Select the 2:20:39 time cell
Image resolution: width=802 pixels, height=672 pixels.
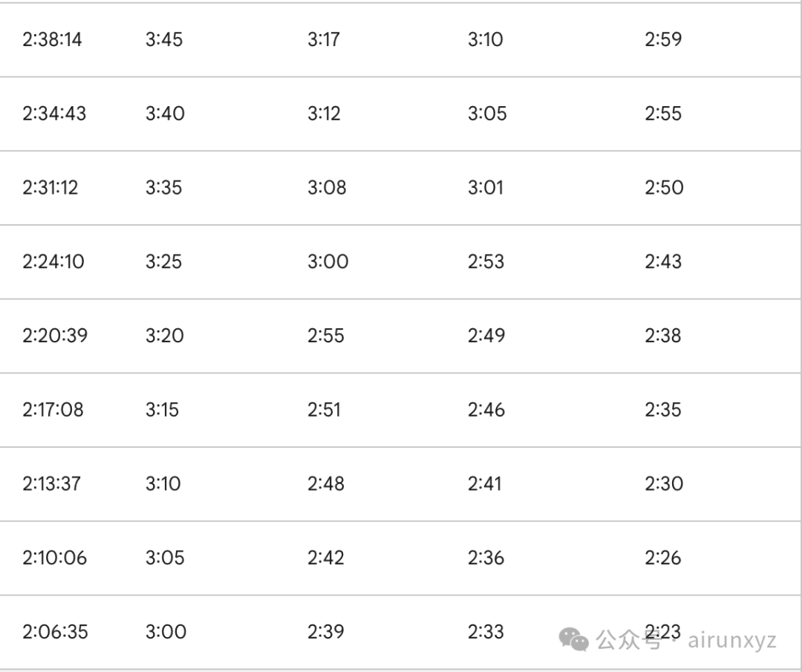[x=55, y=336]
